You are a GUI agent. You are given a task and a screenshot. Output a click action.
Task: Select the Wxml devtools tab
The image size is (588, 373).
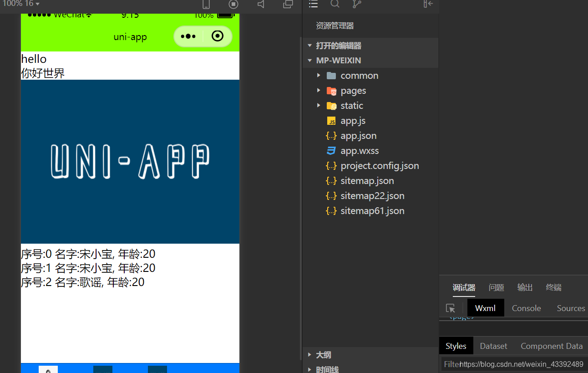[x=486, y=308]
